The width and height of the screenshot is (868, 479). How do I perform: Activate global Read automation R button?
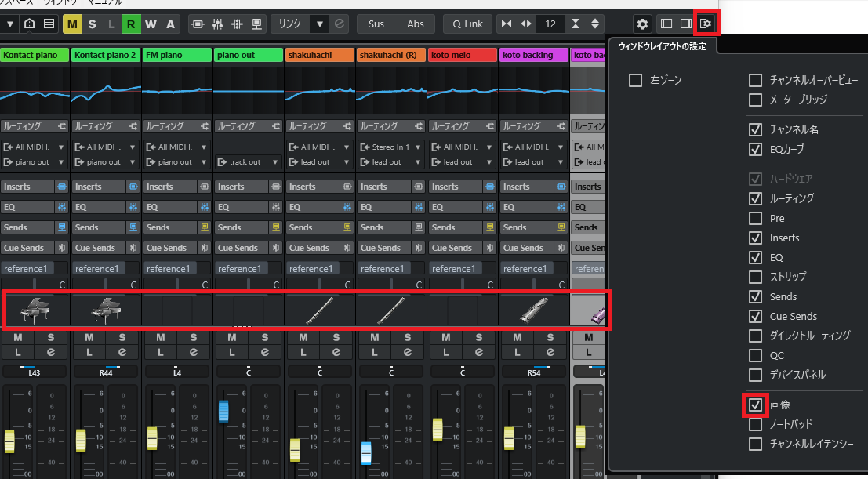(x=131, y=24)
